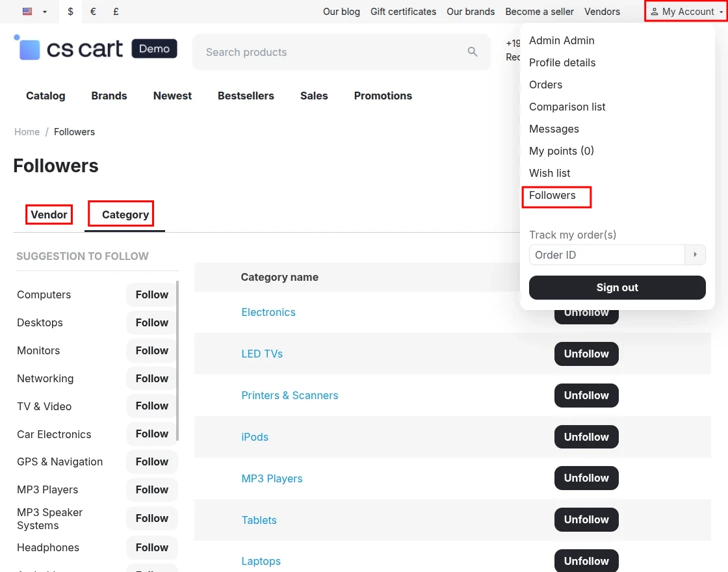Image resolution: width=728 pixels, height=572 pixels.
Task: Open Our brands link
Action: 471,12
